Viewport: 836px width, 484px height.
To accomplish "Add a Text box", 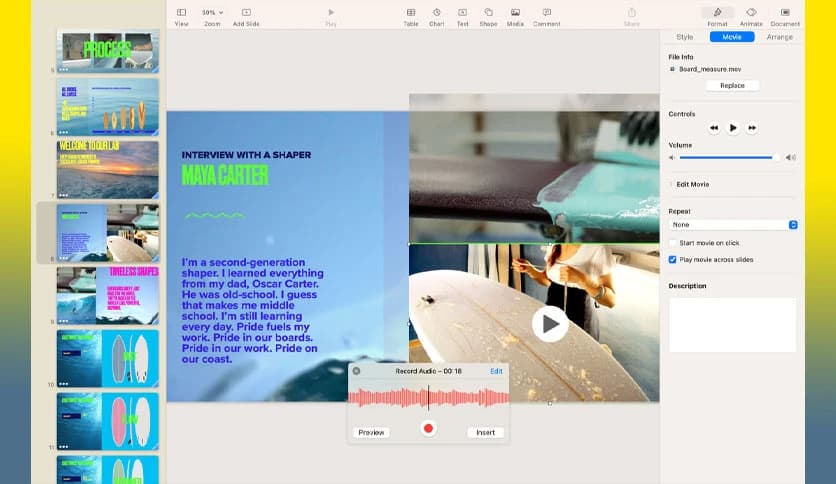I will [x=463, y=15].
